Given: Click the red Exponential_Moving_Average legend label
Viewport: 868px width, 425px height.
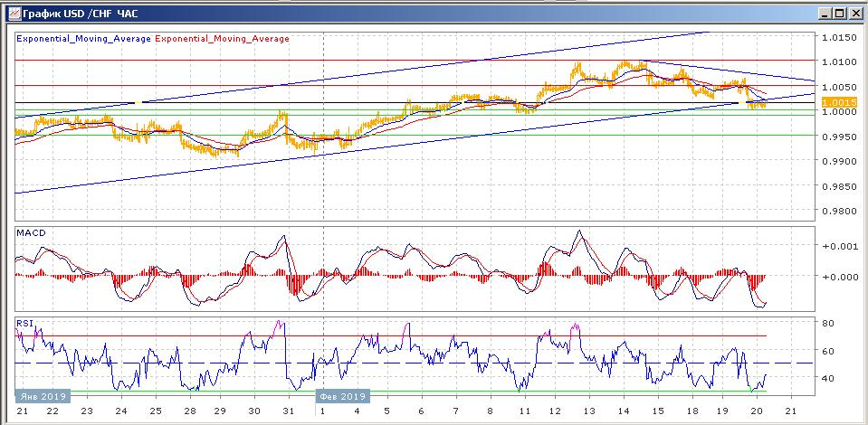Looking at the screenshot, I should 223,39.
